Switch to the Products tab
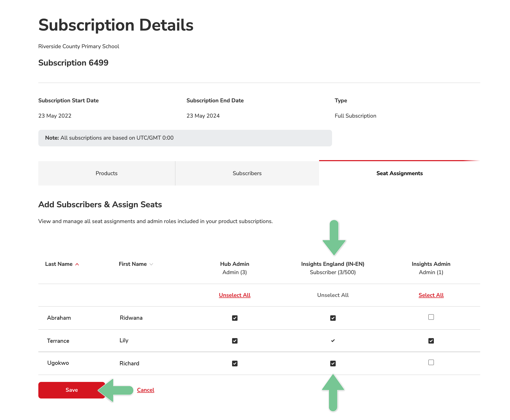The height and width of the screenshot is (420, 510). (106, 173)
